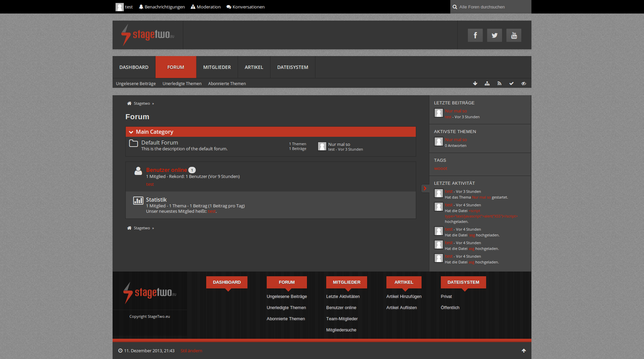Open Benachrichtigungen notifications dropdown

pyautogui.click(x=162, y=7)
